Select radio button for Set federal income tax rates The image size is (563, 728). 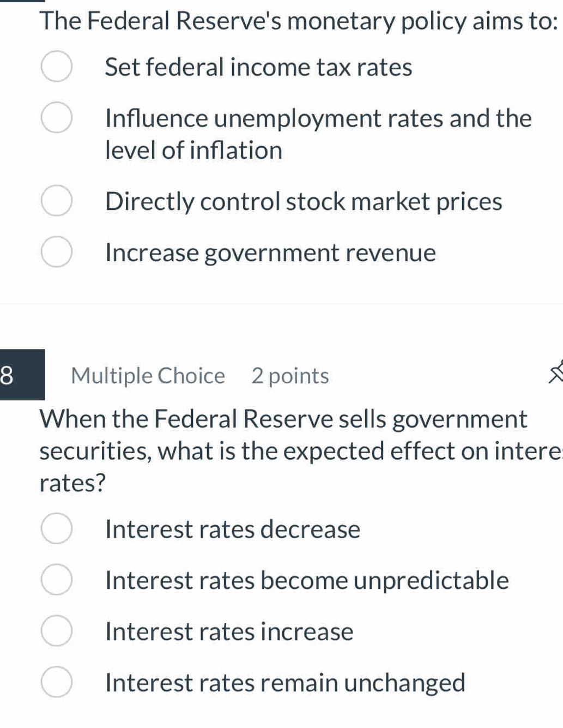point(56,67)
